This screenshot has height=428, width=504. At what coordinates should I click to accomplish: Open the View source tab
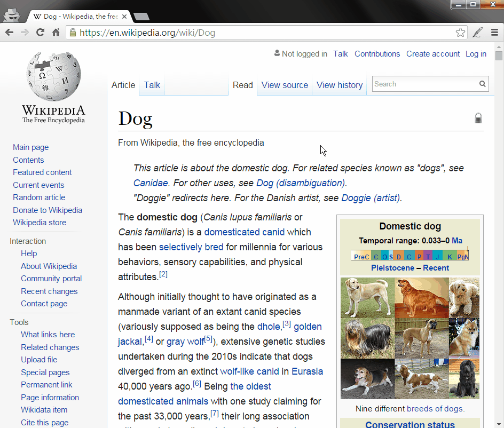point(285,85)
